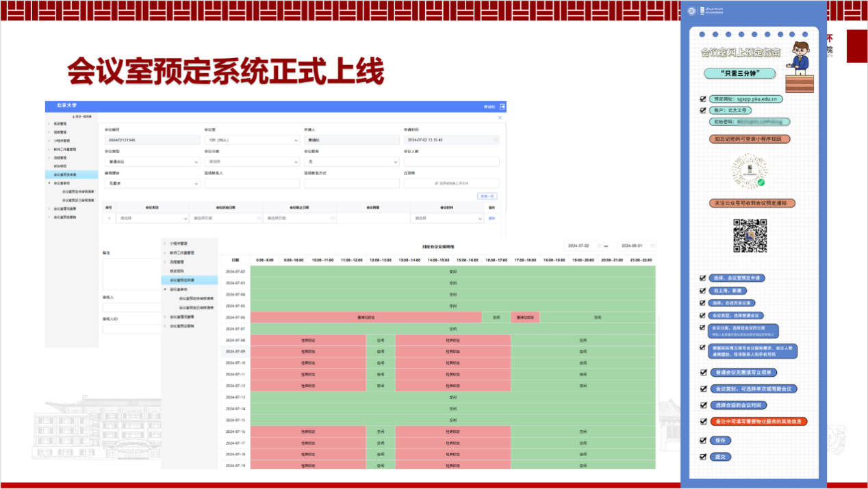This screenshot has height=489, width=868.
Task: Open the 会议类型 dropdown showing 普通会议
Action: pyautogui.click(x=151, y=162)
